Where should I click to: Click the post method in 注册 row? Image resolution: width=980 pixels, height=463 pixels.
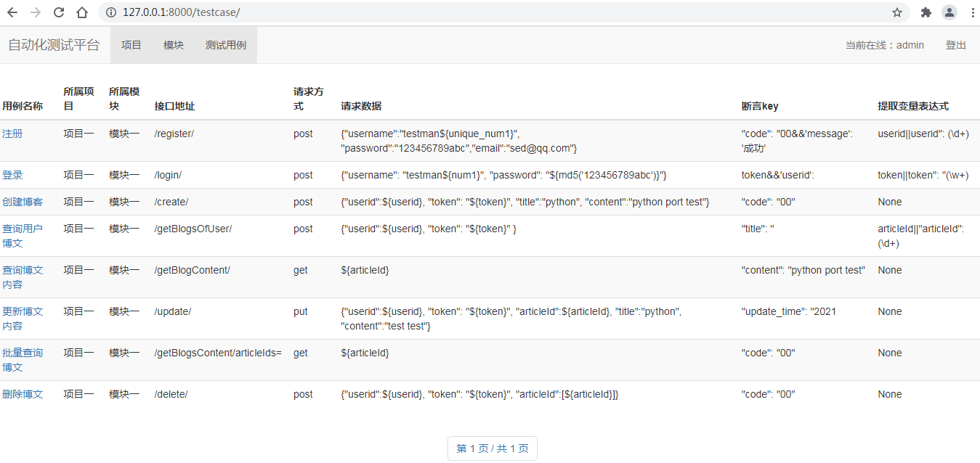304,134
